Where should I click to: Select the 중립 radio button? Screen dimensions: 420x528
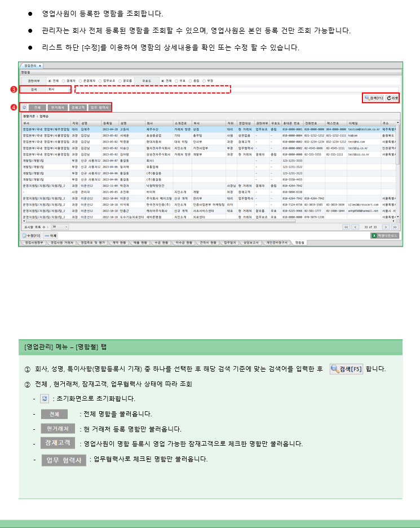click(190, 81)
